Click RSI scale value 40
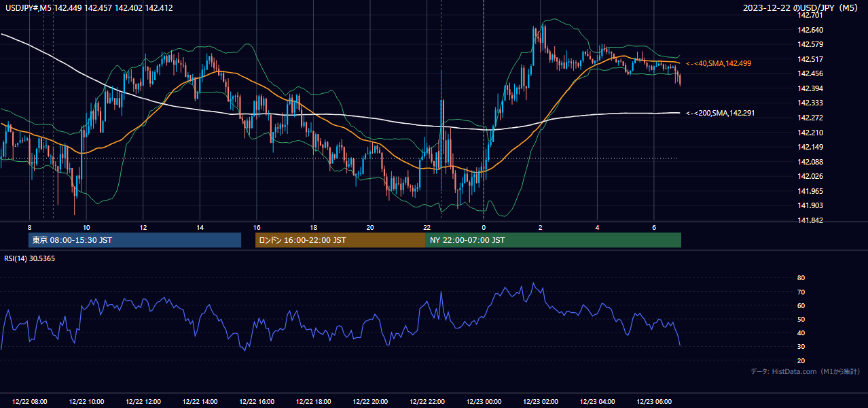Screen dimensions: 868x408 pyautogui.click(x=801, y=333)
